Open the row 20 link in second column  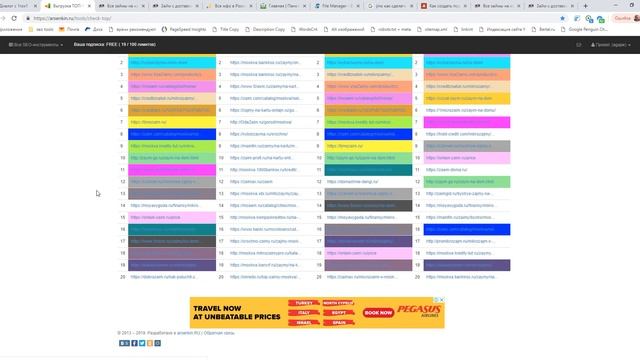click(x=264, y=277)
